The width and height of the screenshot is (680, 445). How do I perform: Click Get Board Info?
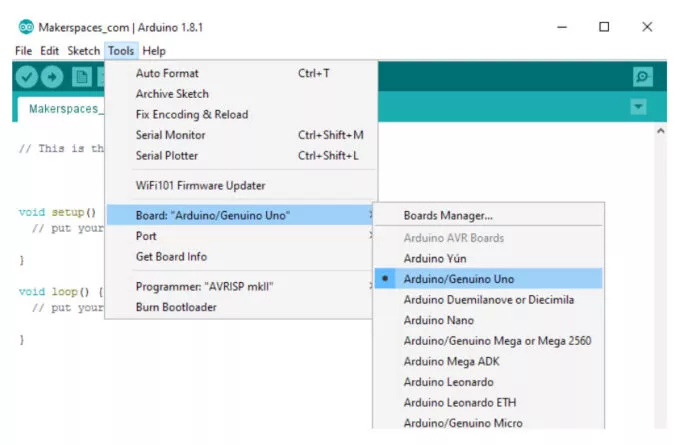(x=171, y=256)
